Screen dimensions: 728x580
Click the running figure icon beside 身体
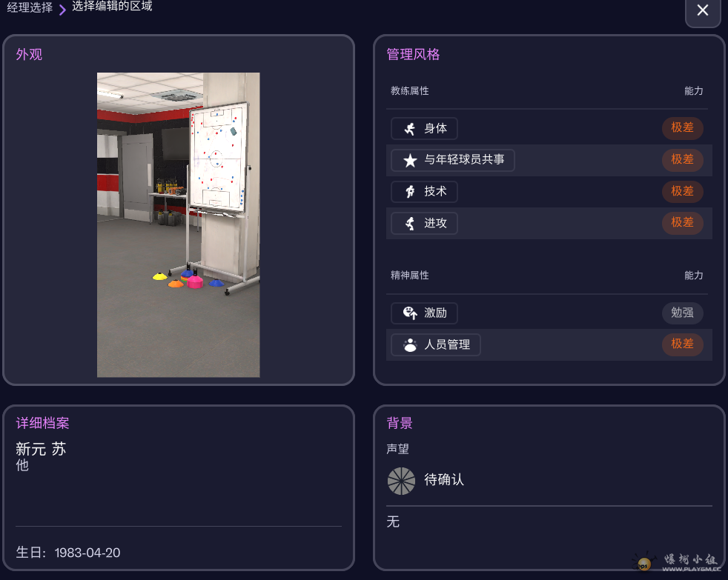(409, 129)
